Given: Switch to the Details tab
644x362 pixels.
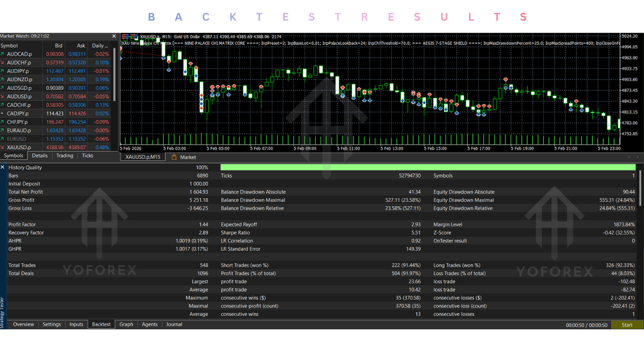Looking at the screenshot, I should point(40,156).
